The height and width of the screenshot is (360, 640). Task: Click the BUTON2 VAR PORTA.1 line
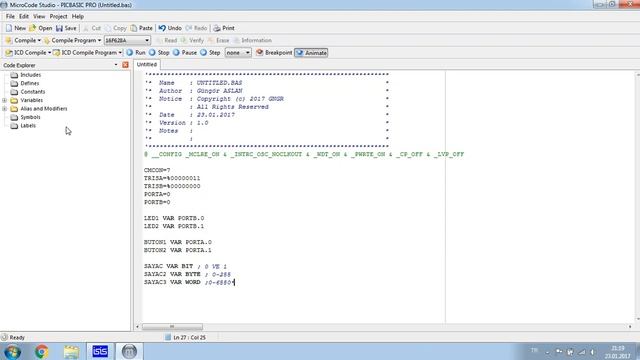point(178,250)
